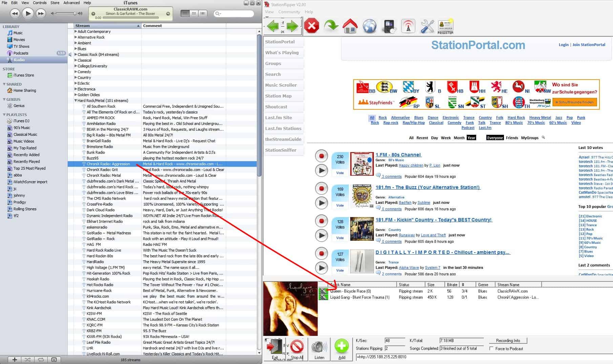Collapse the PLAYLISTS section in the sidebar
Viewport: 613px width, 364px height.
pyautogui.click(x=4, y=115)
